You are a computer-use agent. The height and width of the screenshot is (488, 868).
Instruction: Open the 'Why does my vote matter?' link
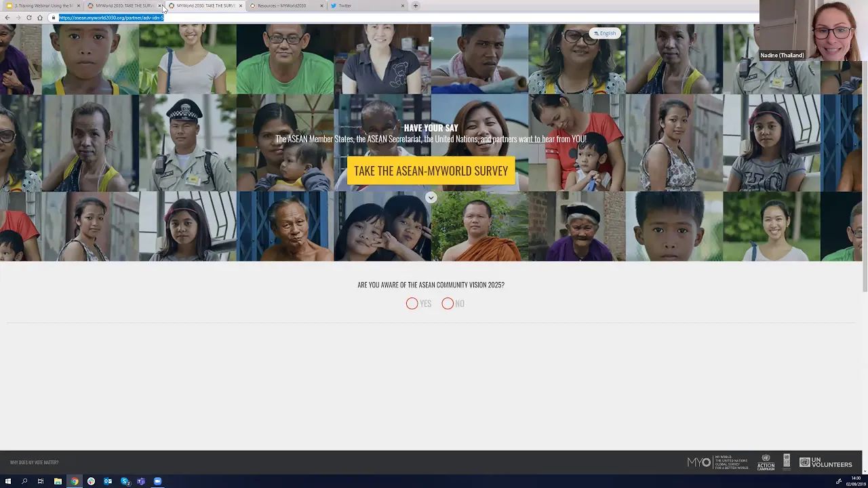click(34, 462)
